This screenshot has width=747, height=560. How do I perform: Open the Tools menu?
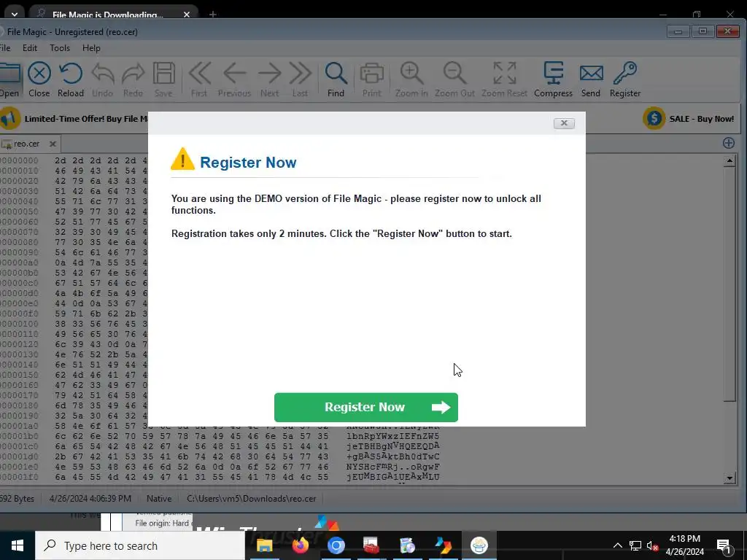tap(60, 48)
